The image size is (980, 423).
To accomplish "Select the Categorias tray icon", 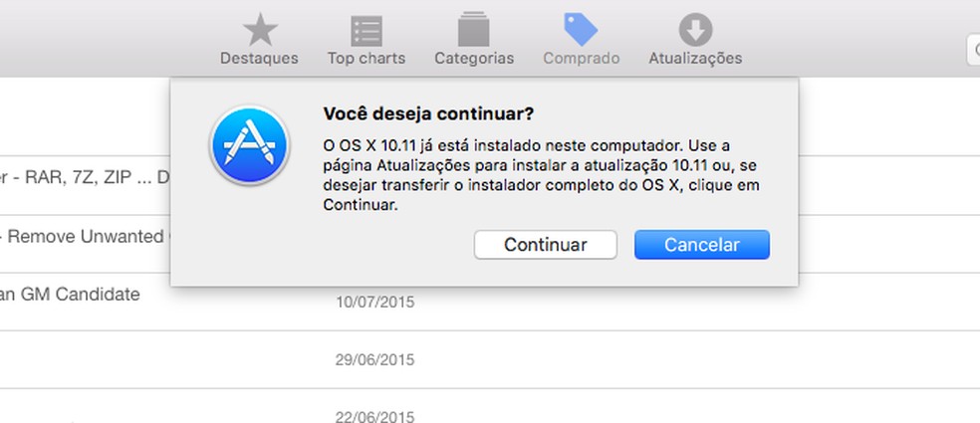I will coord(474,29).
